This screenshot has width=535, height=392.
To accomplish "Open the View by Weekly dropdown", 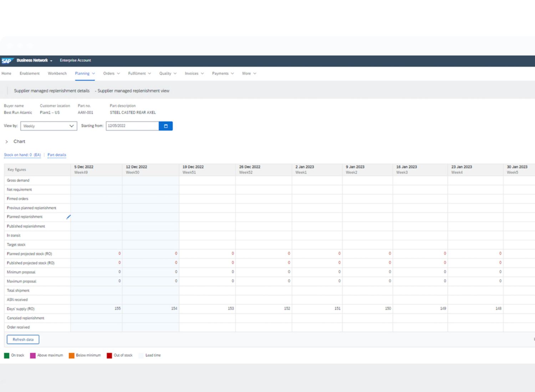I will pyautogui.click(x=49, y=126).
